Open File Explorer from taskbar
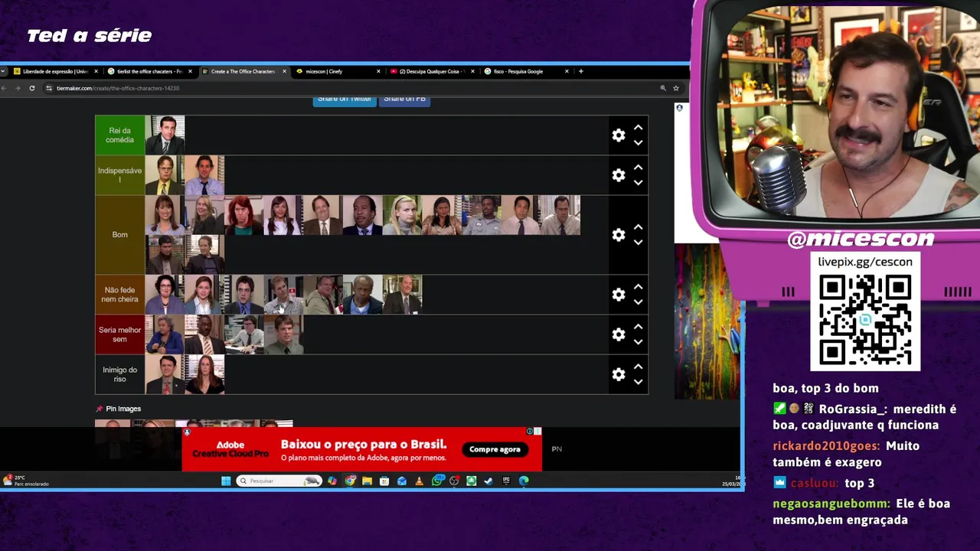980x551 pixels. (367, 481)
